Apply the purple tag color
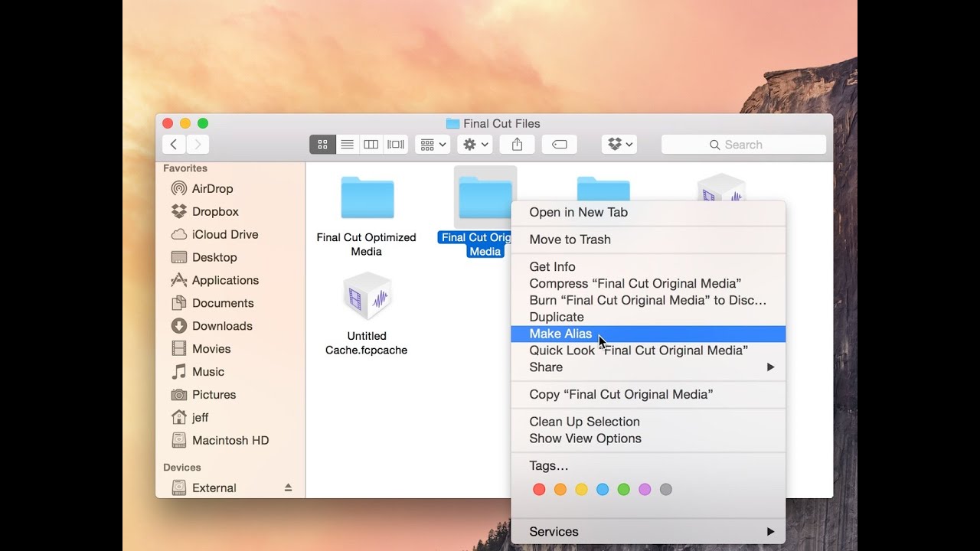Screen dimensions: 980x551 [645, 489]
